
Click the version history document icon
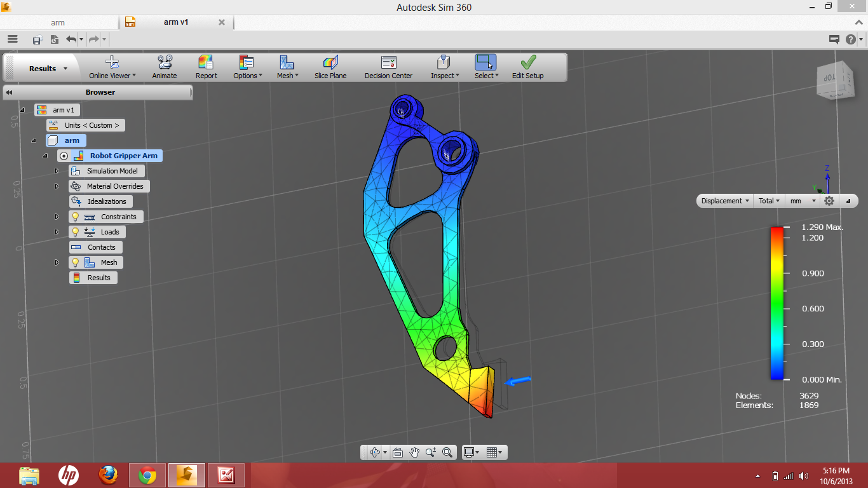pyautogui.click(x=54, y=39)
